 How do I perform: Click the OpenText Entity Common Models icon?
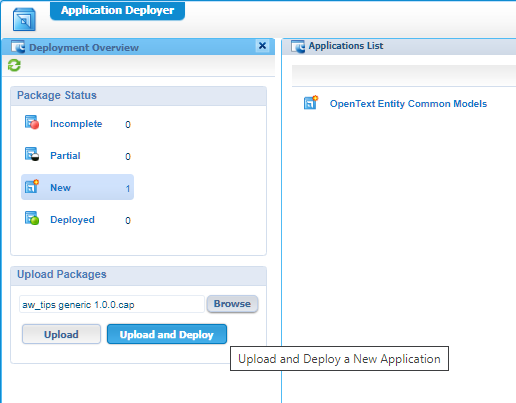tap(311, 103)
